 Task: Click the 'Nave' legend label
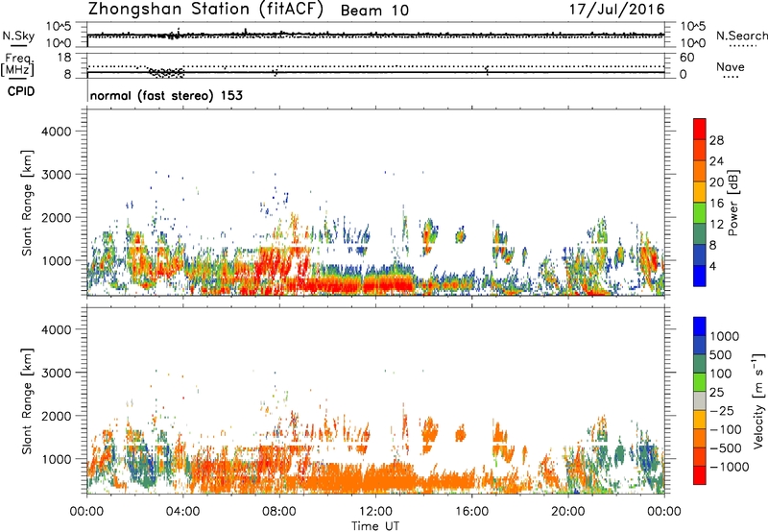(x=731, y=67)
